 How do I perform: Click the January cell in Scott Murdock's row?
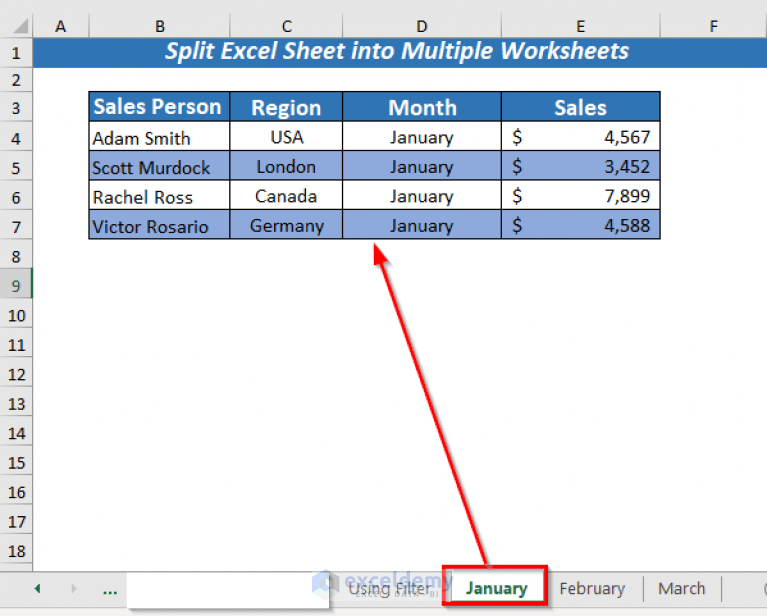click(422, 166)
